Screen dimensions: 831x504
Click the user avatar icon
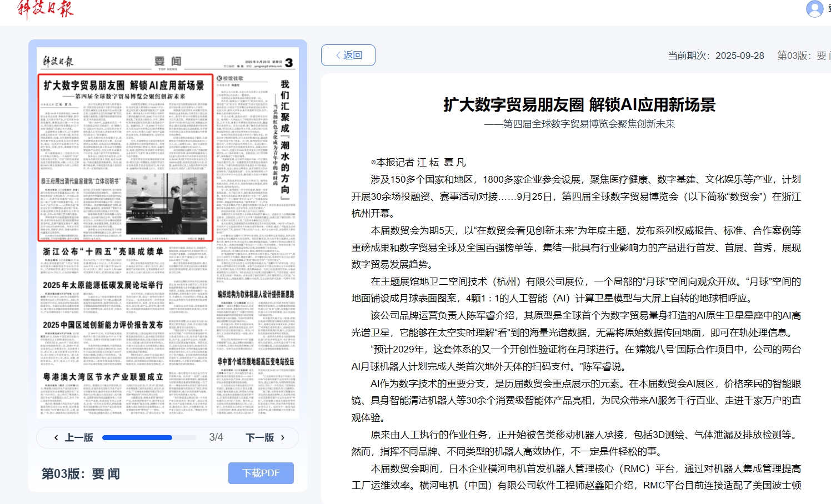point(814,9)
